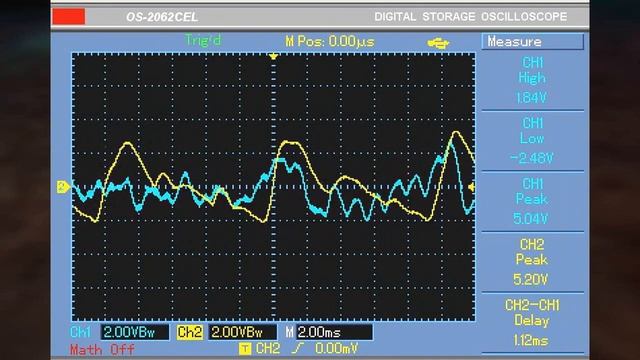
Task: Click the 0.00mV trigger level value
Action: point(336,348)
